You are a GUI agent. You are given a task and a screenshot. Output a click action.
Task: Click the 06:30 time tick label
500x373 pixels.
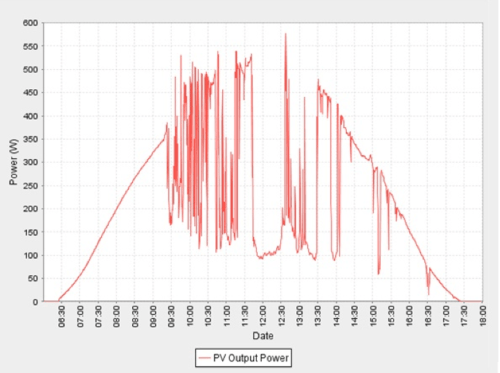62,317
